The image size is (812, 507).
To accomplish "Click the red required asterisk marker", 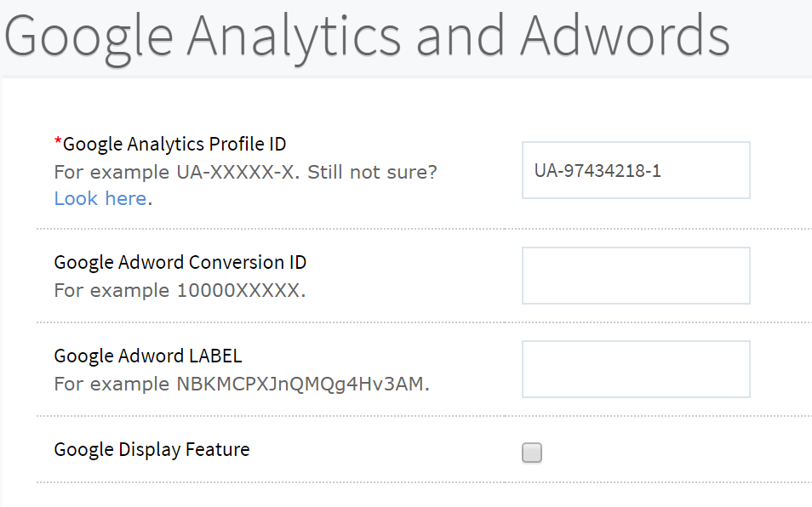I will [x=58, y=142].
